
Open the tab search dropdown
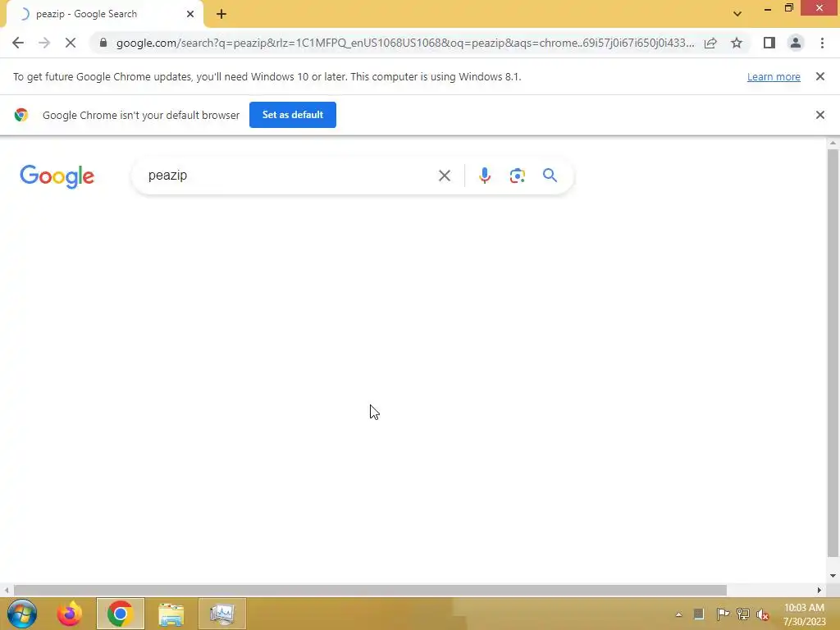pyautogui.click(x=737, y=14)
